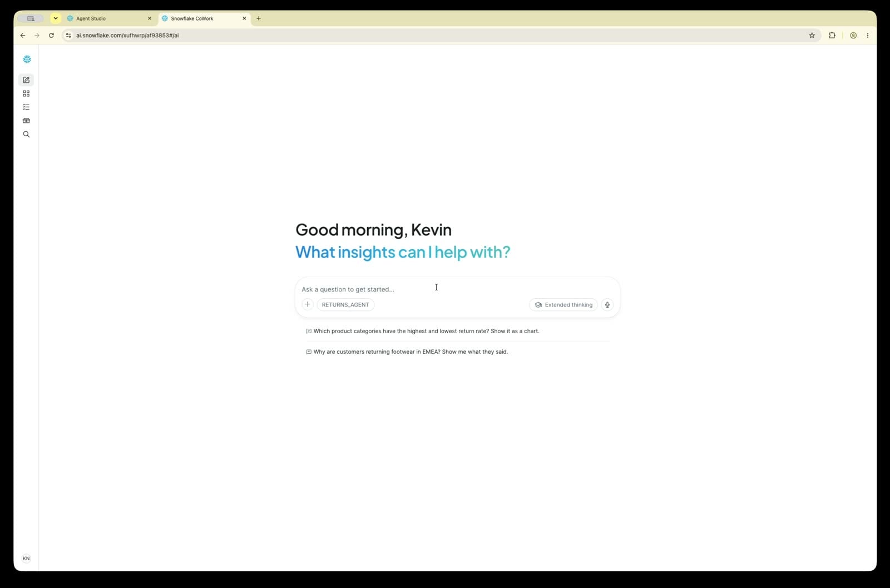The width and height of the screenshot is (890, 588).
Task: Toggle Extended thinking mode
Action: [563, 305]
